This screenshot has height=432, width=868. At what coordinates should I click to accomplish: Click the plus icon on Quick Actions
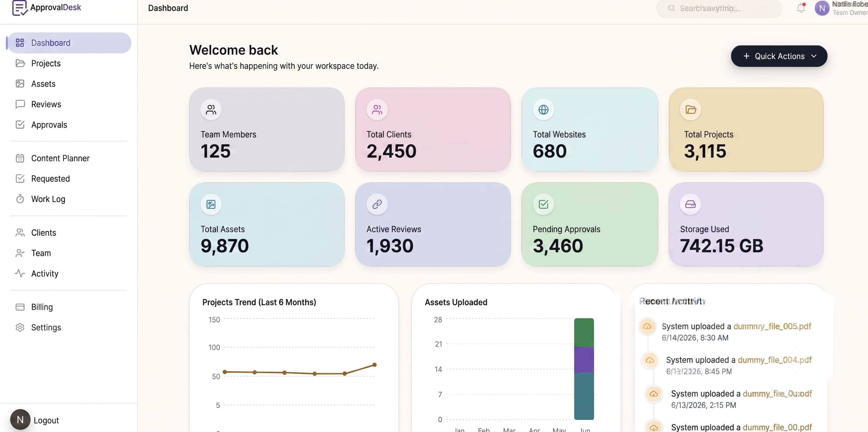coord(746,56)
